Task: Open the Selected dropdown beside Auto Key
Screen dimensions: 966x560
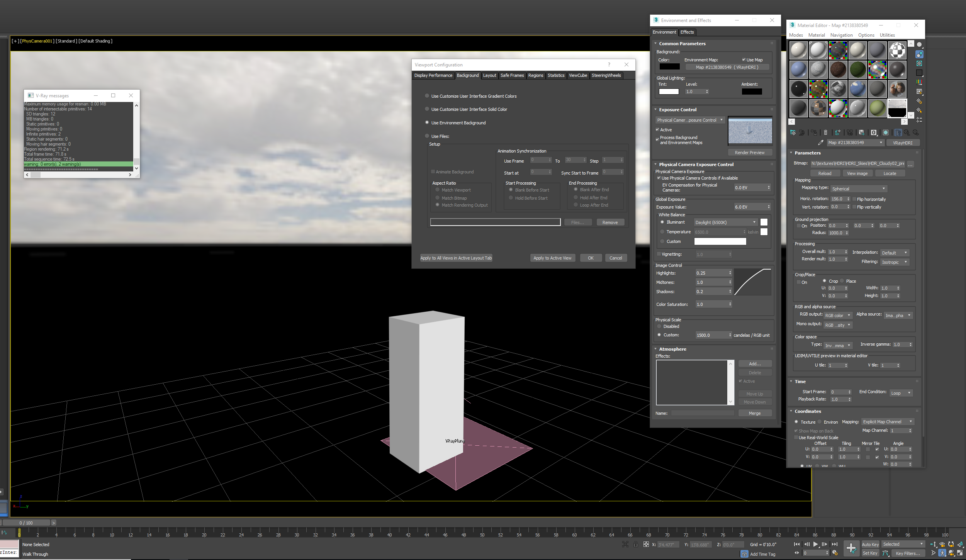Action: click(x=903, y=544)
